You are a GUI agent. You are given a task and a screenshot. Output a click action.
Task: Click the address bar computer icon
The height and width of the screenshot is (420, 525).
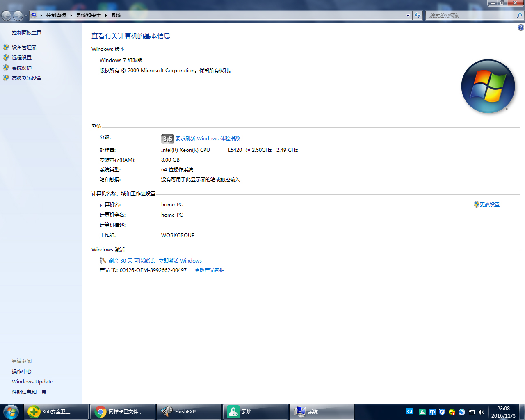[34, 15]
